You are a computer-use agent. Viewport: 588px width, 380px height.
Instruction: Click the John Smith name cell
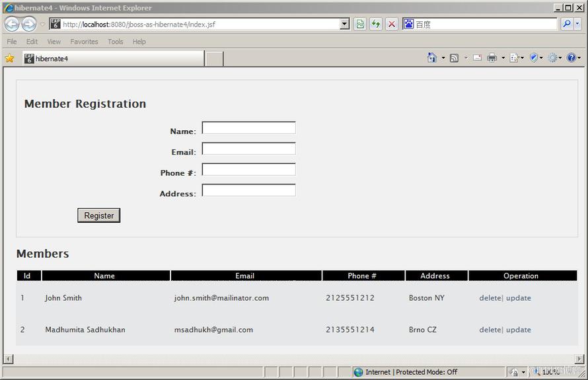click(63, 298)
